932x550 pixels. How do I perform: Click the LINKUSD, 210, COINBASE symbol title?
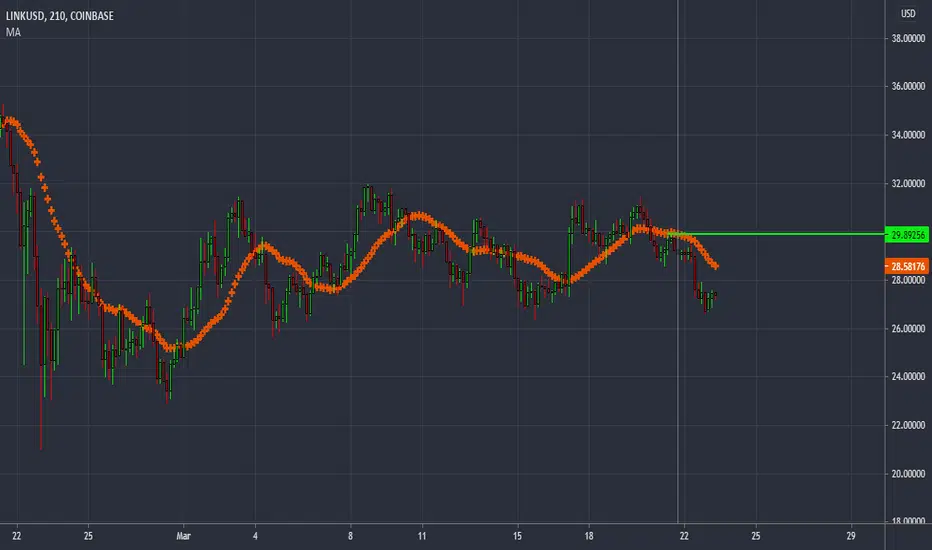pyautogui.click(x=59, y=16)
